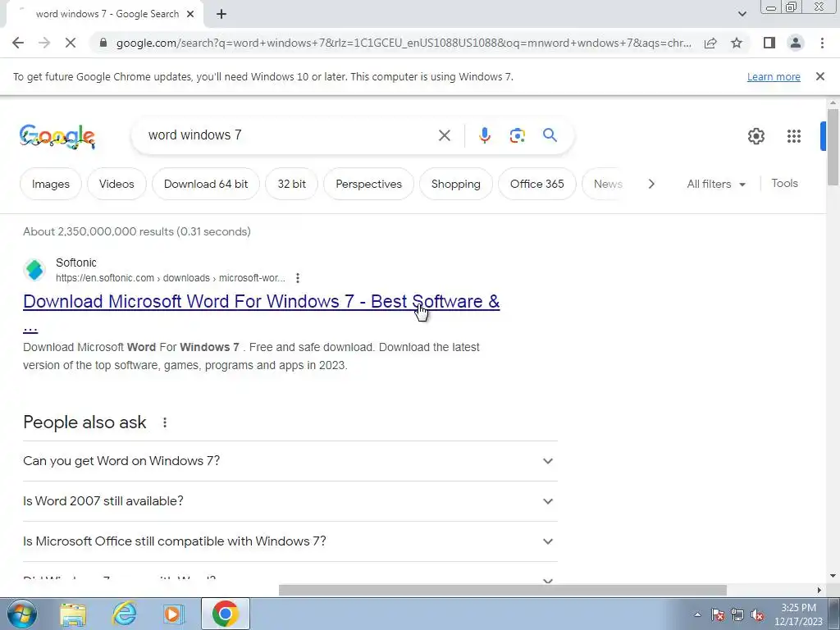Dismiss the Chrome update notification bar
The width and height of the screenshot is (840, 630).
tap(819, 76)
